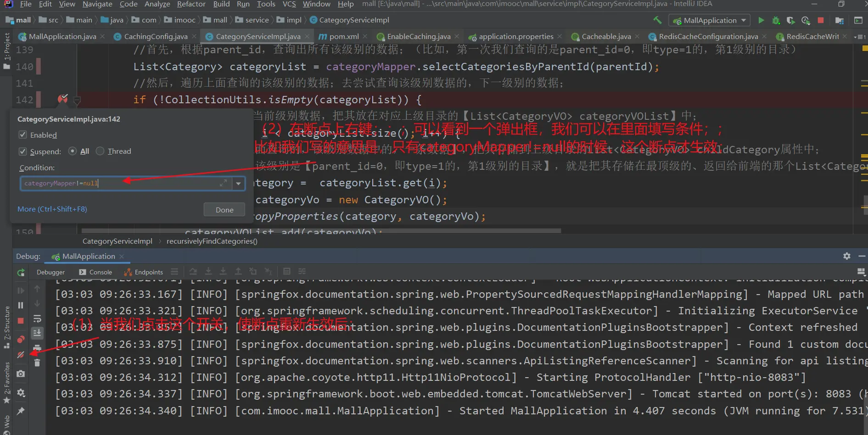Open the Refactor menu
Viewport: 868px width, 435px height.
tap(191, 4)
